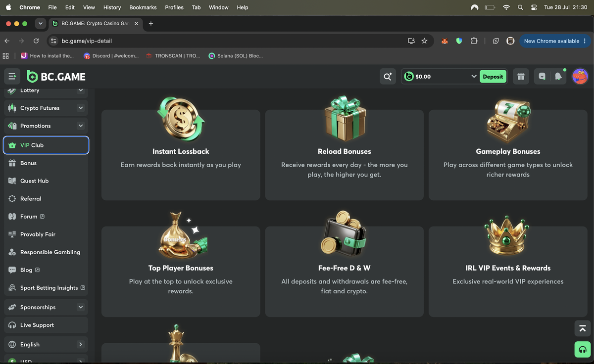The width and height of the screenshot is (594, 364).
Task: Click the green Deposit button
Action: coord(493,77)
